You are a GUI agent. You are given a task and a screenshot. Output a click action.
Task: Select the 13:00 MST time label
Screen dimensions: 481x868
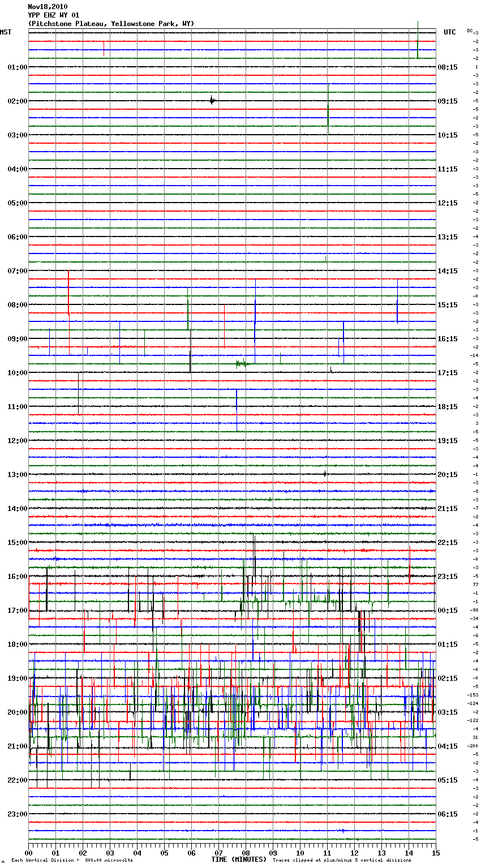tap(18, 475)
